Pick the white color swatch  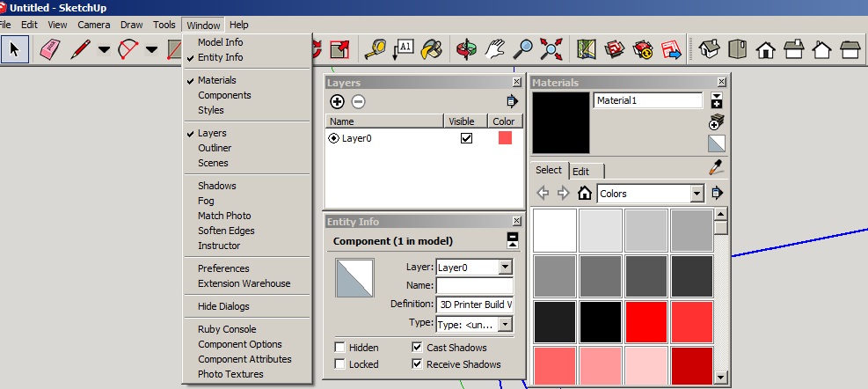coord(555,231)
